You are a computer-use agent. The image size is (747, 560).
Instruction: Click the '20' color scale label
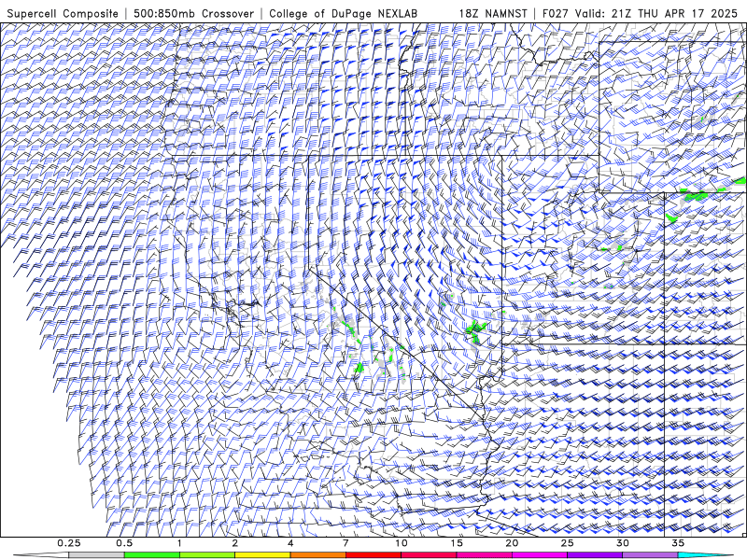[x=512, y=543]
